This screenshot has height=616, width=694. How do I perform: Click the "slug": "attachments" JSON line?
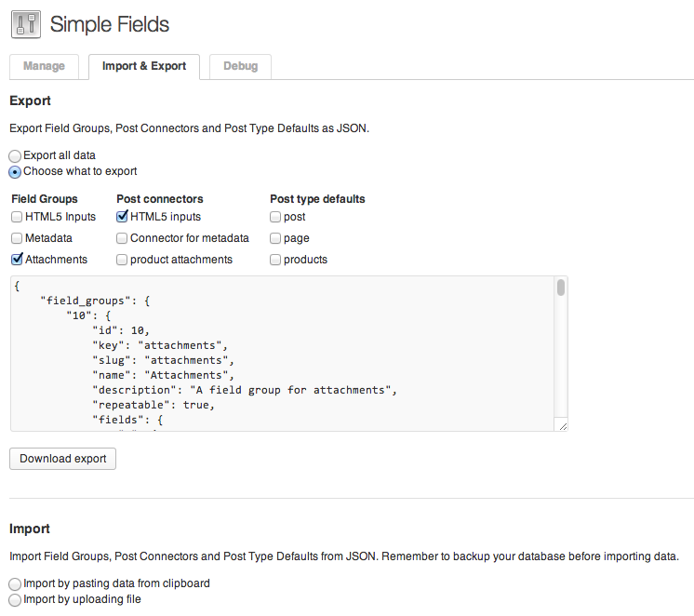pyautogui.click(x=163, y=360)
